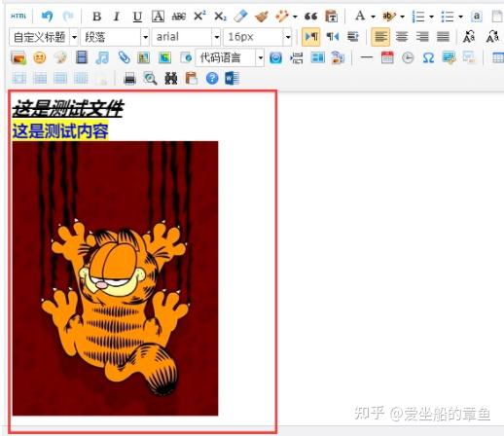Viewport: 504px width, 436px height.
Task: Justify text alignment
Action: (443, 37)
